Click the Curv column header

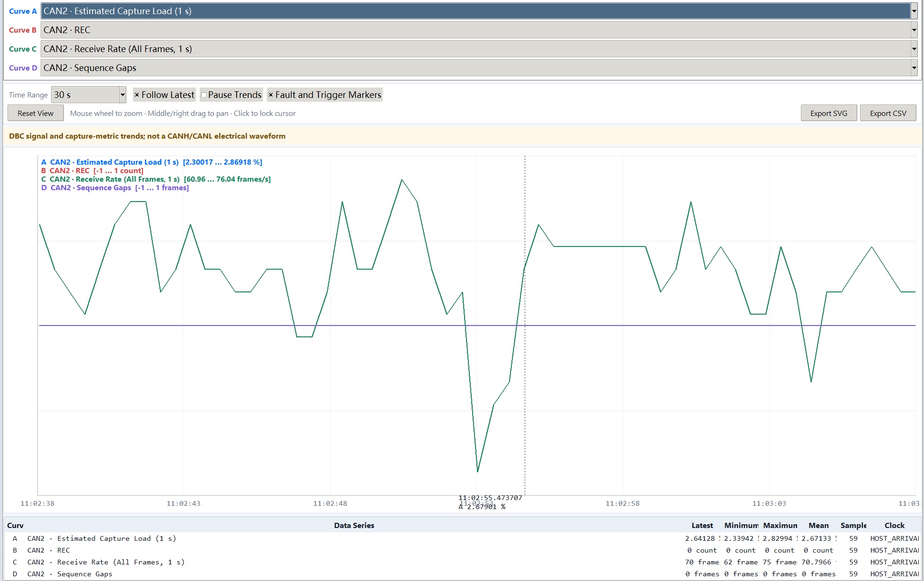(x=15, y=525)
